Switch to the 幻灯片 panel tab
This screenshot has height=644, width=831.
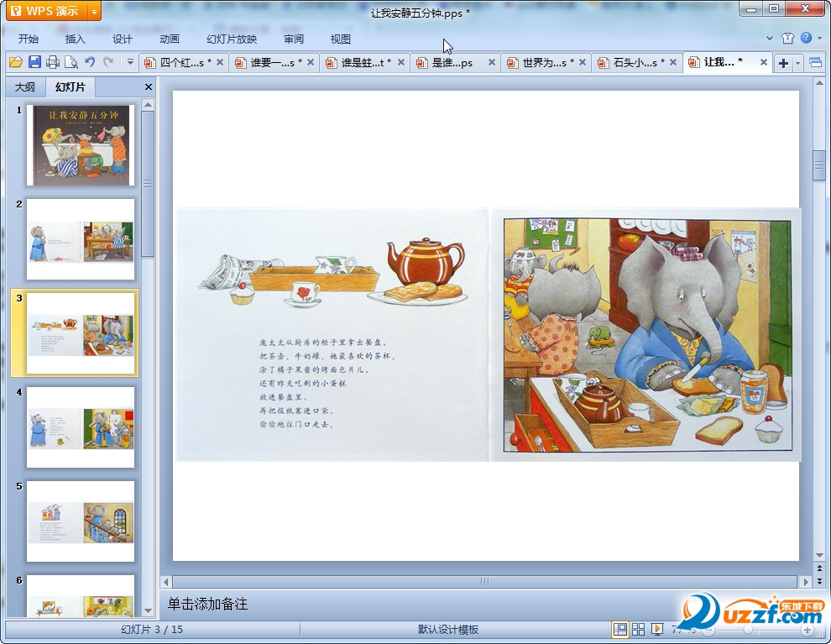pos(70,87)
